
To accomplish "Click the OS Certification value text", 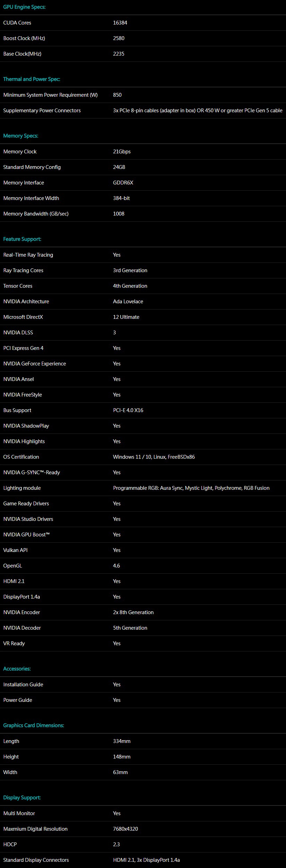I will [154, 457].
